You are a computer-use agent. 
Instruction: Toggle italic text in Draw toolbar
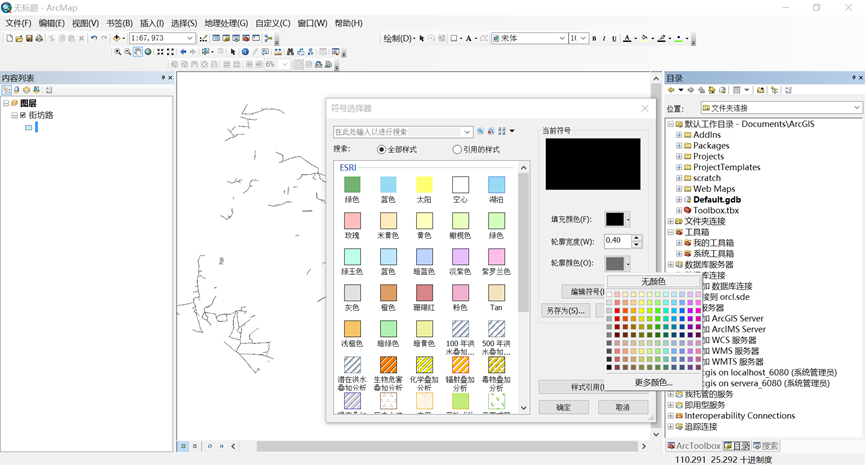point(604,38)
